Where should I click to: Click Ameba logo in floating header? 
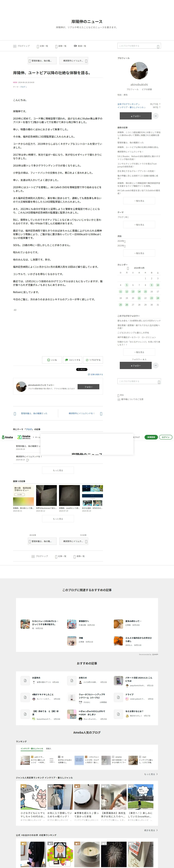pos(7,437)
